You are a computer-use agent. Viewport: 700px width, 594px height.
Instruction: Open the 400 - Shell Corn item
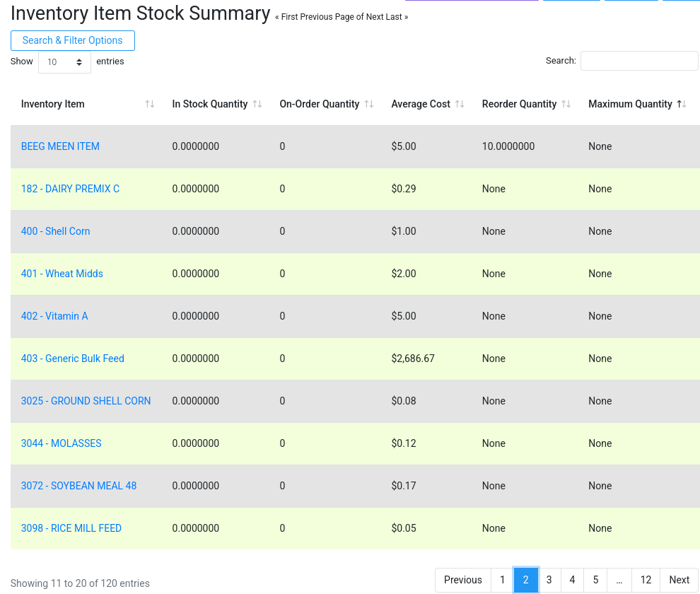(55, 231)
